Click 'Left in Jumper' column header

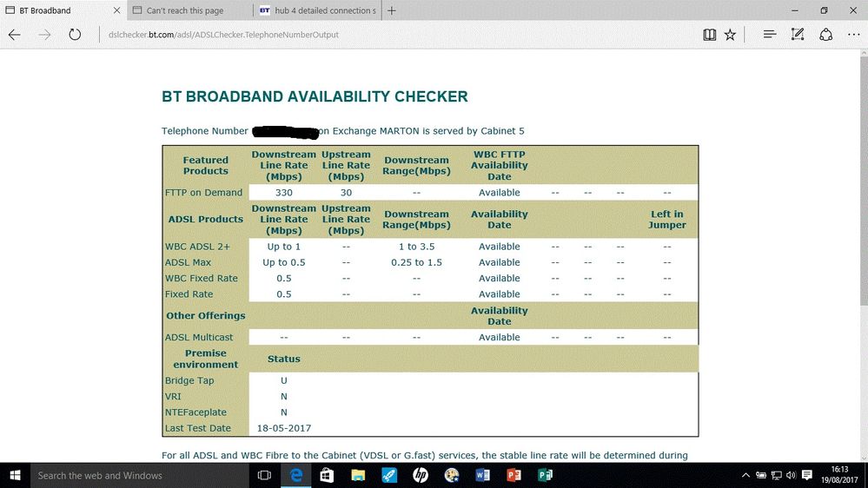667,220
